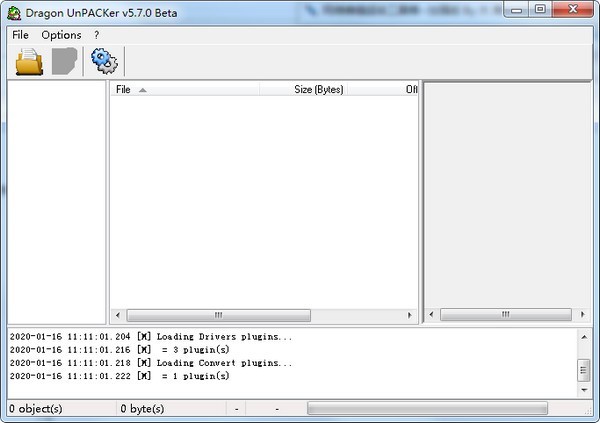Sort by the Size (Bytes) column header

click(x=303, y=90)
